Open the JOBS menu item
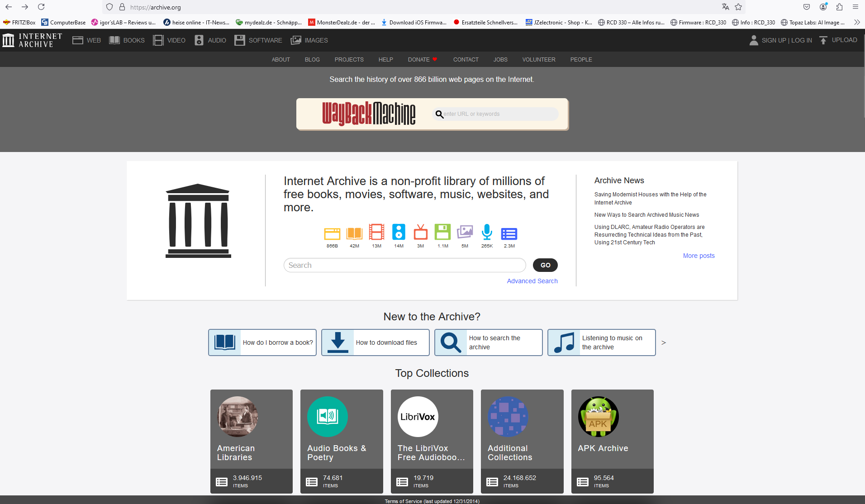 coord(500,59)
